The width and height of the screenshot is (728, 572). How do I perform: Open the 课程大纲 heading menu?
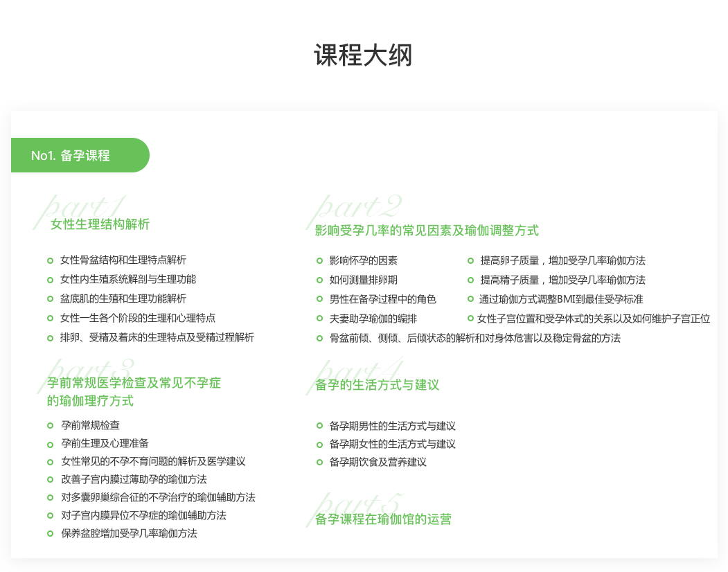coord(364,55)
